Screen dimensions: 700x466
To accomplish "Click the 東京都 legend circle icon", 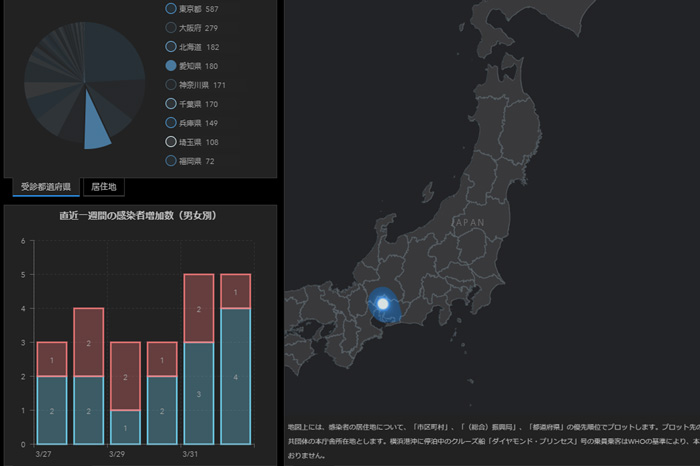I will [170, 8].
